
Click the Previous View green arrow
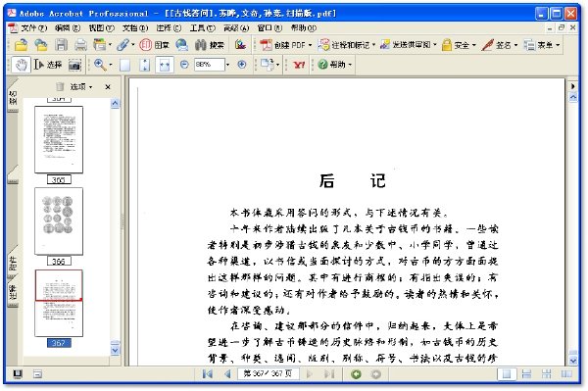click(x=356, y=374)
